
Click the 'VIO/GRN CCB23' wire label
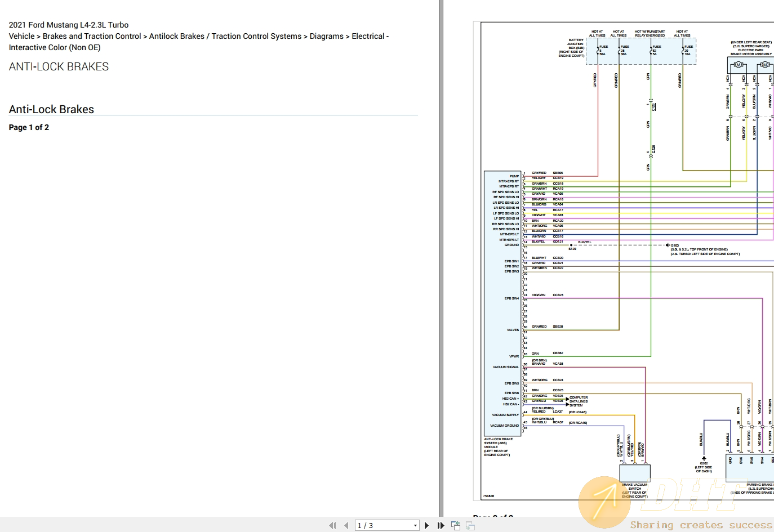pyautogui.click(x=547, y=295)
